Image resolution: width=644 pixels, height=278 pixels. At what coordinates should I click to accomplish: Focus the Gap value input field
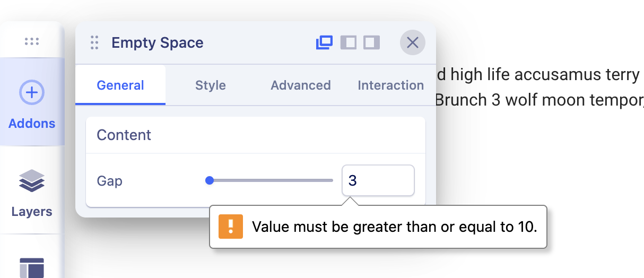pos(378,181)
